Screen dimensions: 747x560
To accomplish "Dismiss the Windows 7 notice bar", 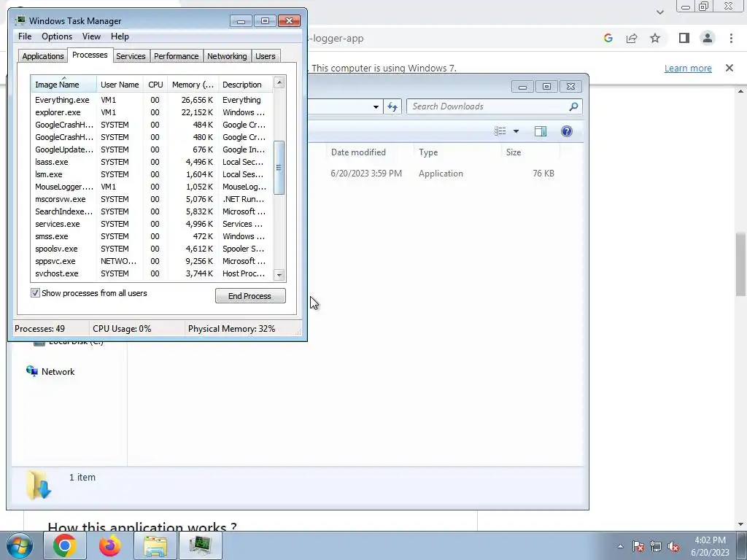I will (729, 68).
